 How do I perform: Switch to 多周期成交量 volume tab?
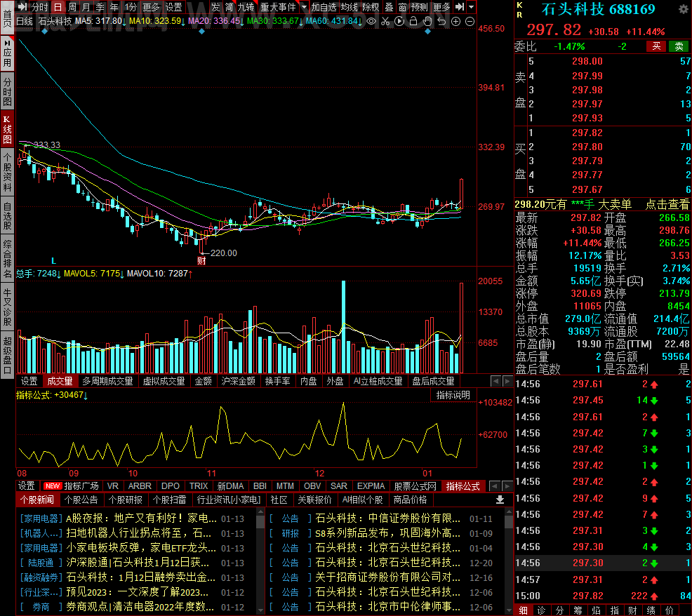click(x=107, y=381)
